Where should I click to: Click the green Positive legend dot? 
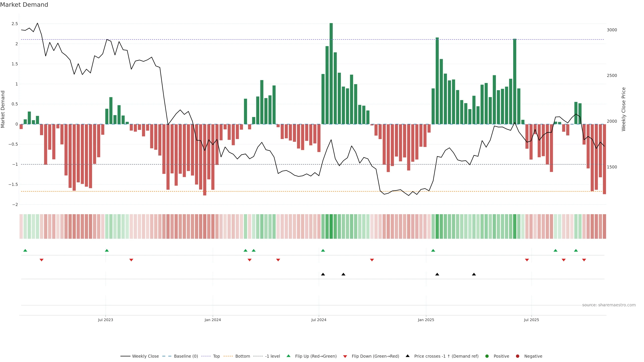point(487,356)
